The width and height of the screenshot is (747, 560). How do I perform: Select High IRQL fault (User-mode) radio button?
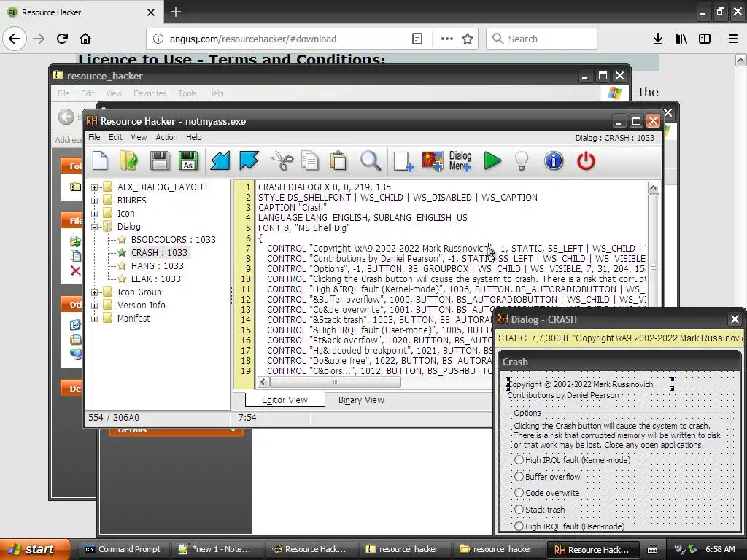[519, 526]
